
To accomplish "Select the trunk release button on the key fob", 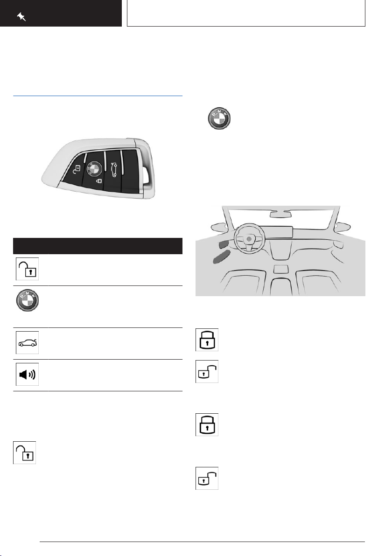I will point(114,170).
